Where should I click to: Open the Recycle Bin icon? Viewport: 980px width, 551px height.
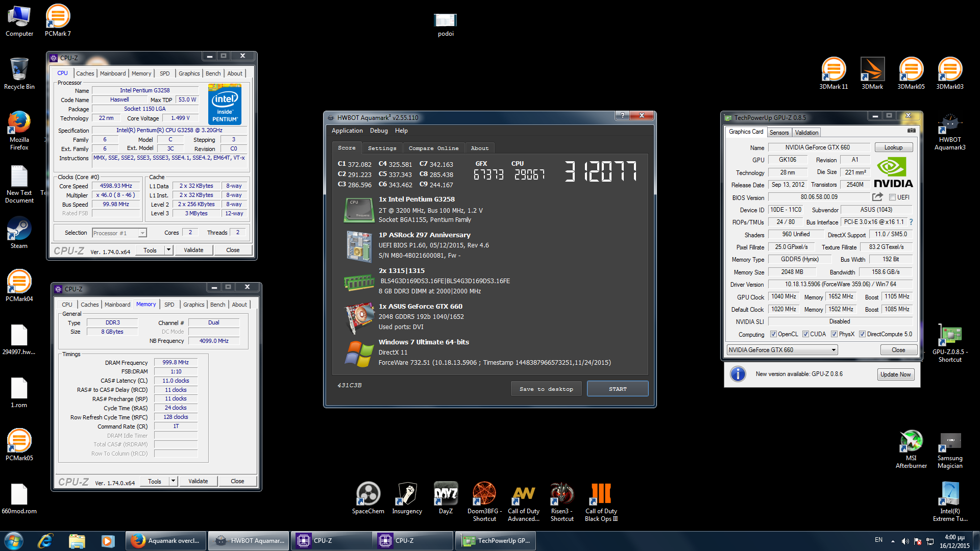click(19, 73)
